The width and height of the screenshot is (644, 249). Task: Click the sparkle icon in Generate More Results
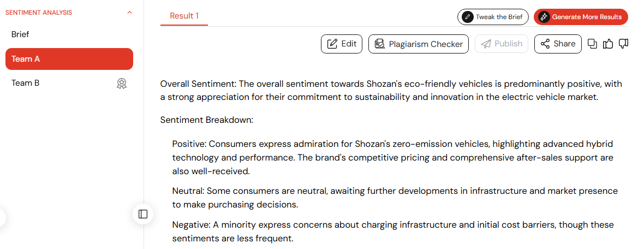pos(544,17)
